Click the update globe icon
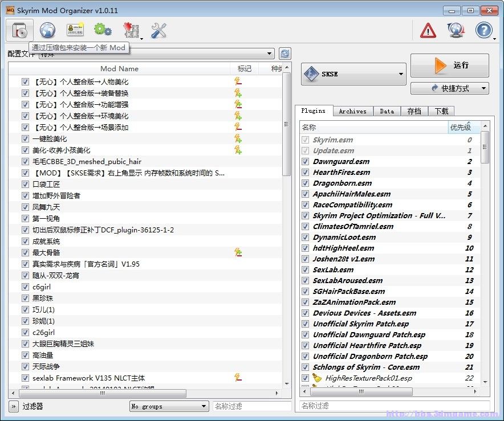Viewport: 504px width, 421px height. (456, 31)
